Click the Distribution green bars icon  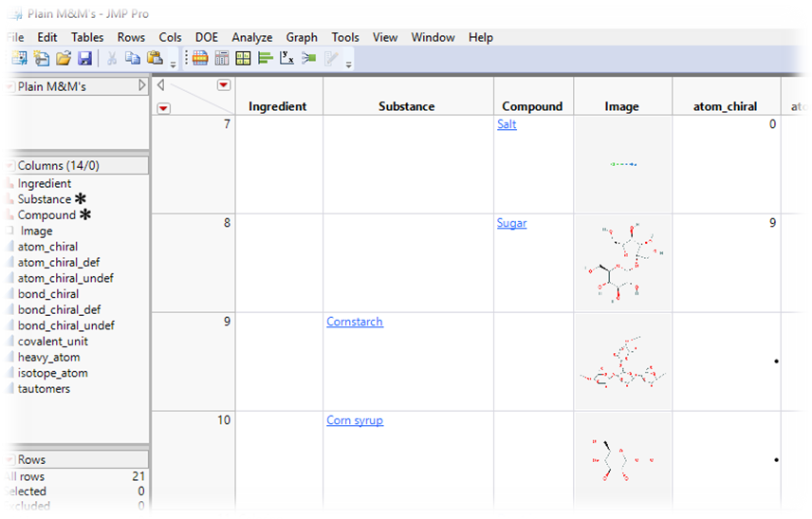coord(266,58)
